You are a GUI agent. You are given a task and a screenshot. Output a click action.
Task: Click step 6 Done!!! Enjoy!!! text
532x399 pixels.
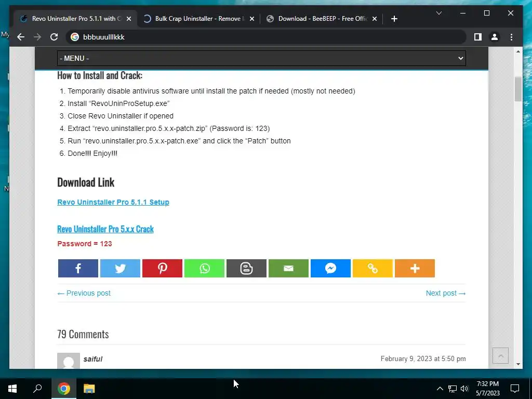[x=92, y=153]
